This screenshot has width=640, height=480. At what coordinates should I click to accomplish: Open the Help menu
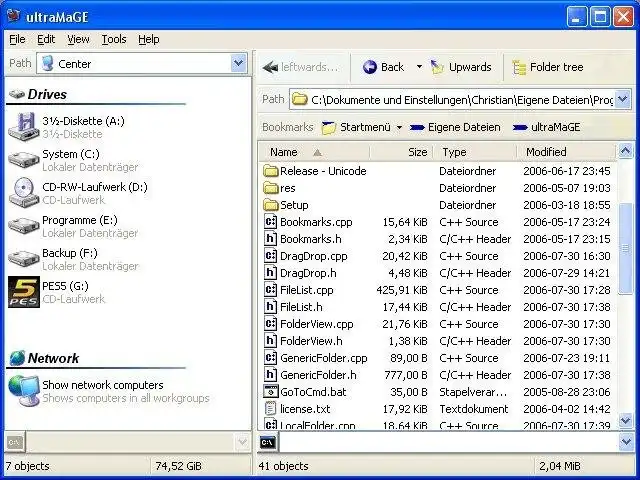149,39
